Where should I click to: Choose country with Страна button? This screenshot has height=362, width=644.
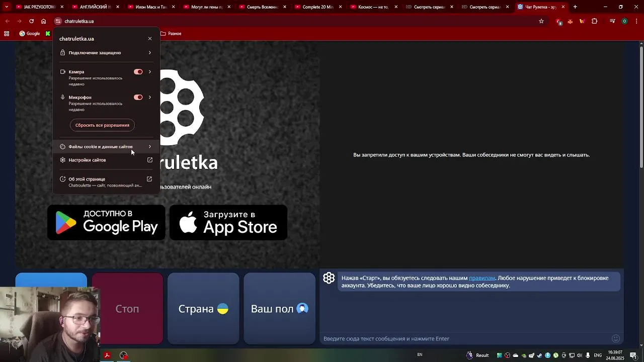(x=203, y=309)
